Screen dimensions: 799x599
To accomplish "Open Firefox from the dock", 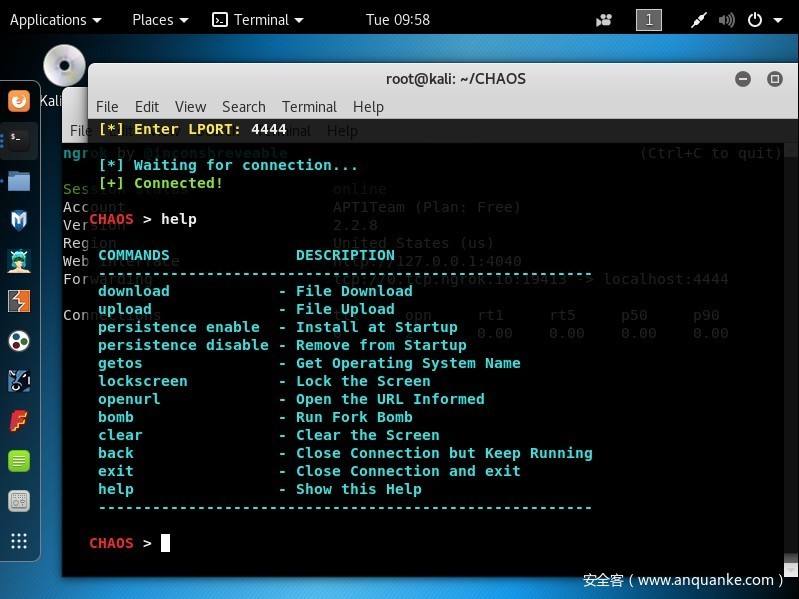I will click(19, 101).
